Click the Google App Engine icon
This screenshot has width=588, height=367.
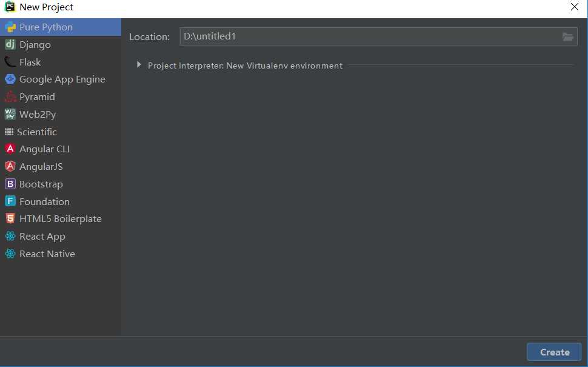(10, 79)
